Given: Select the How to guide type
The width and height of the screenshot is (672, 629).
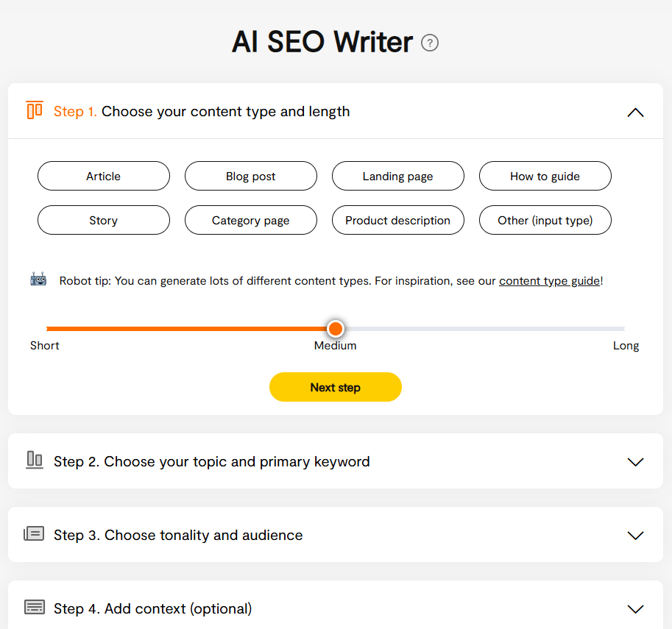Looking at the screenshot, I should [x=545, y=176].
